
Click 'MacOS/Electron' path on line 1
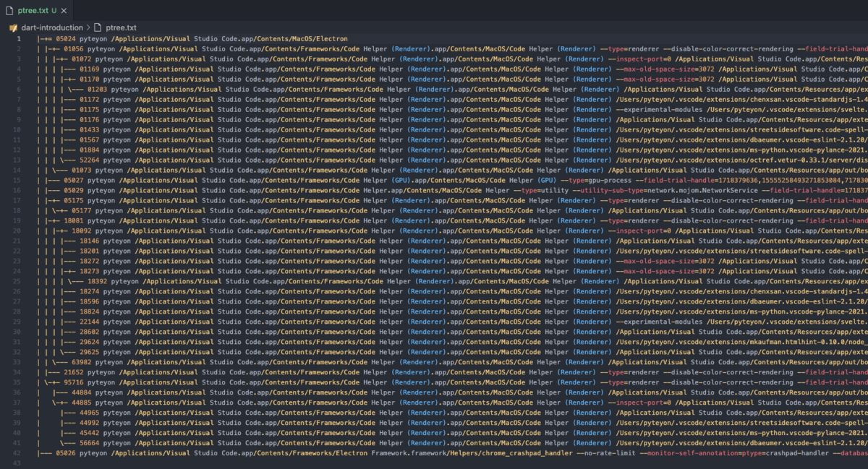pyautogui.click(x=320, y=38)
